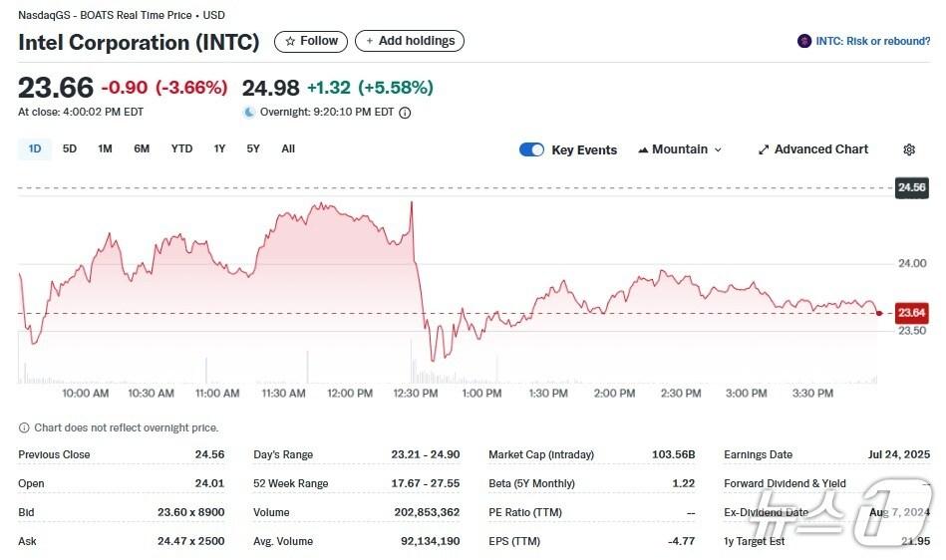946x560 pixels.
Task: Click the Advanced Chart expand arrows icon
Action: point(764,149)
